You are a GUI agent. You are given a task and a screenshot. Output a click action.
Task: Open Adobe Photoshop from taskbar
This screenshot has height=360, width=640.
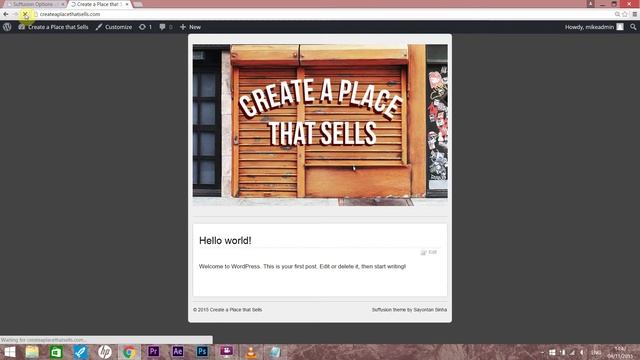tap(202, 351)
